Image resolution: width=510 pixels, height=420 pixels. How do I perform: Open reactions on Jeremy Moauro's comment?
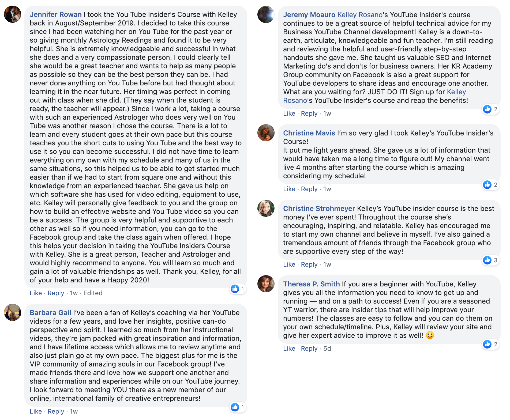click(x=491, y=109)
